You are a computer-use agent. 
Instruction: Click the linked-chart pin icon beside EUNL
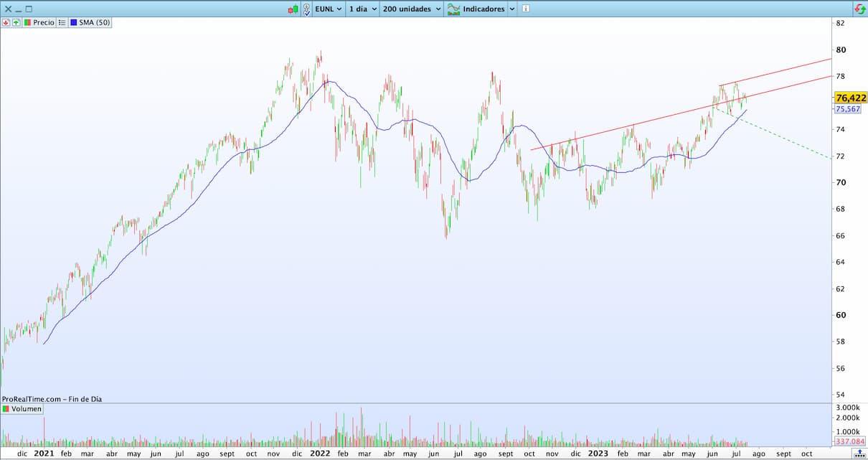click(306, 9)
